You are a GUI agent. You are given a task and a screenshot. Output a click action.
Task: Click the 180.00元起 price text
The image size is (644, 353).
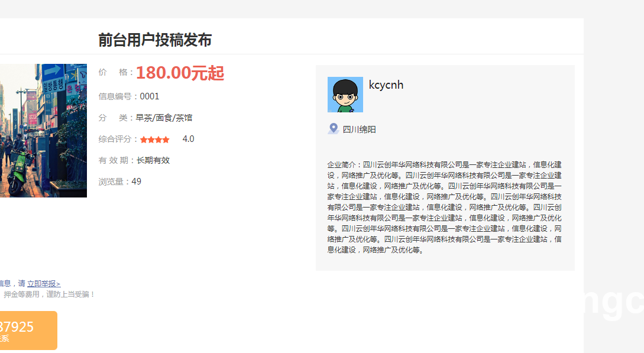coord(180,73)
